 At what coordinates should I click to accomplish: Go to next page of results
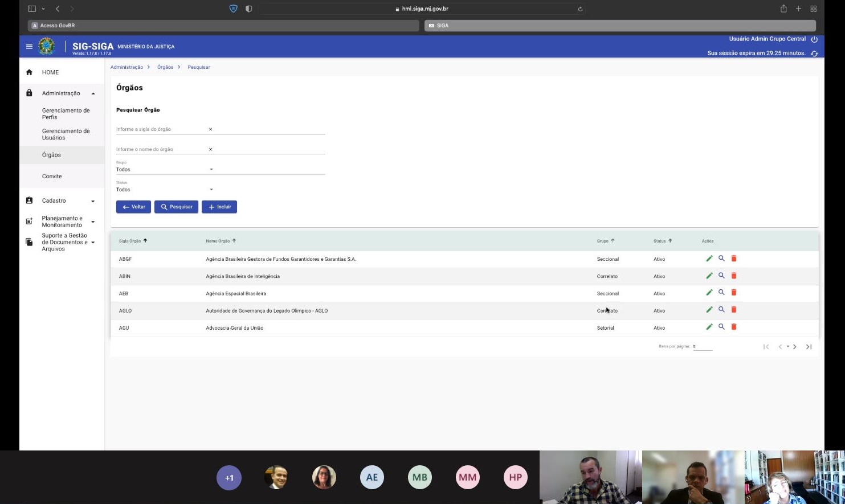(x=795, y=347)
